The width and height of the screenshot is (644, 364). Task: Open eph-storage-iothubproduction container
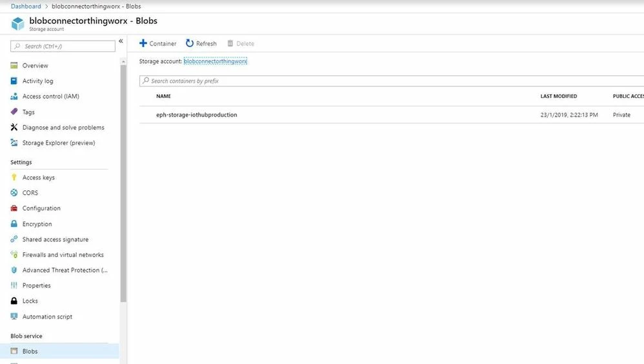coord(196,115)
